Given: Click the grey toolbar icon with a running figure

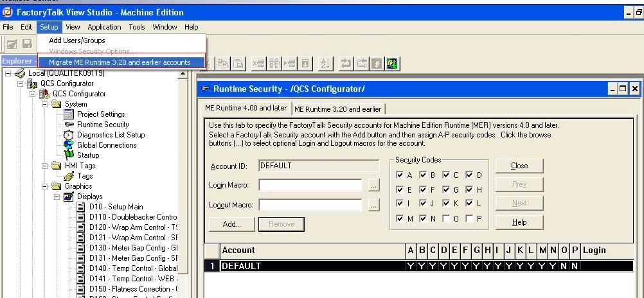Looking at the screenshot, I should coord(377,64).
